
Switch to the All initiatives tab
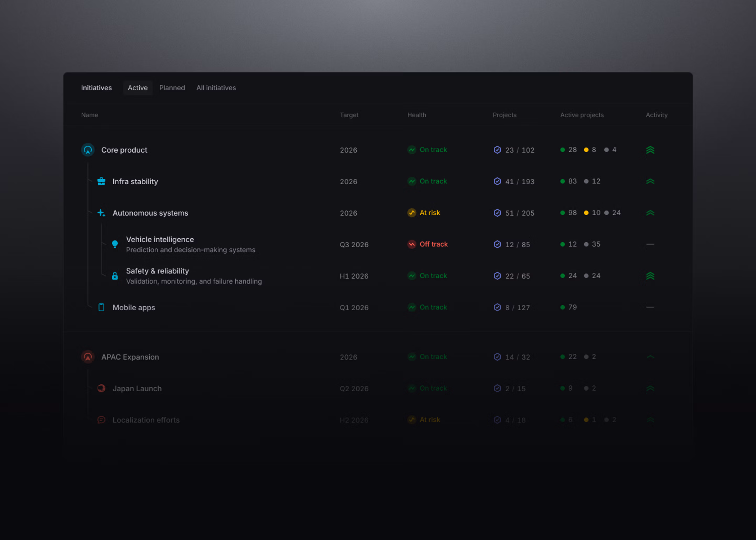[x=216, y=88]
